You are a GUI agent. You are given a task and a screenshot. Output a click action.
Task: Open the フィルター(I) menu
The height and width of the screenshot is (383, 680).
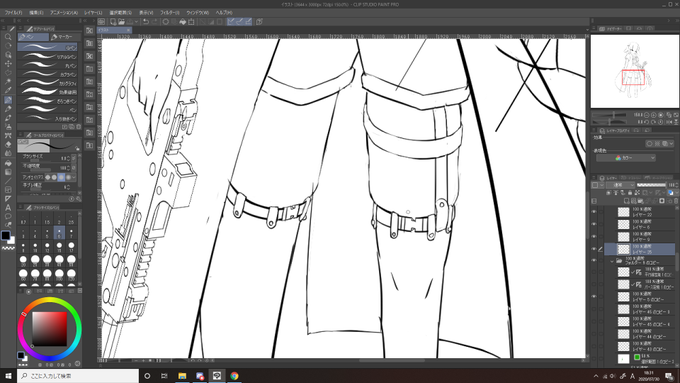[x=170, y=13]
